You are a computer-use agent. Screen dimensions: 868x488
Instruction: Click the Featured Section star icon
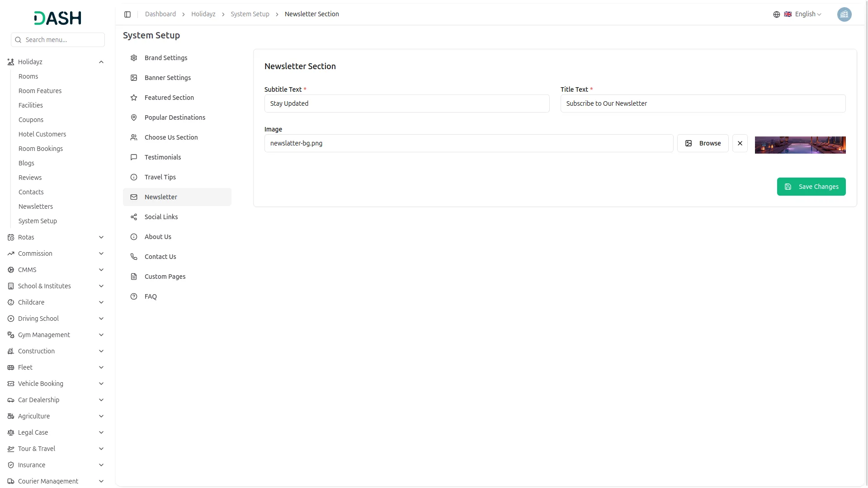coord(134,98)
